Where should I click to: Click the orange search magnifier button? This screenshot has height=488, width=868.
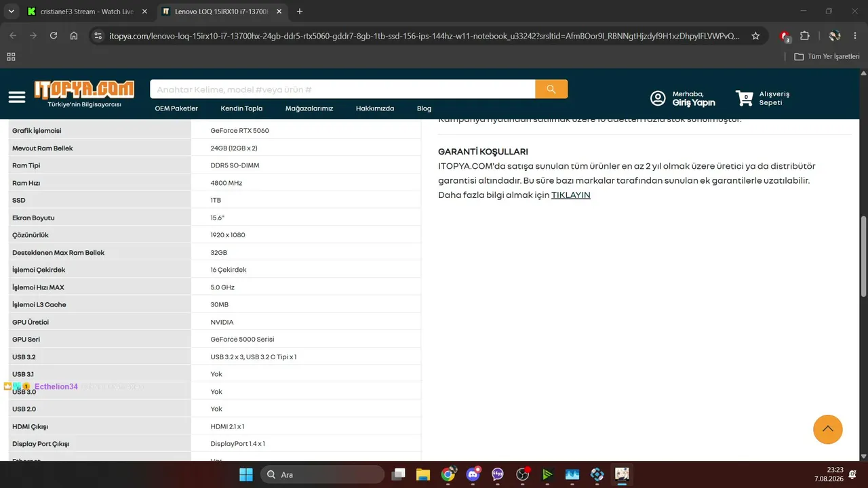tap(551, 89)
